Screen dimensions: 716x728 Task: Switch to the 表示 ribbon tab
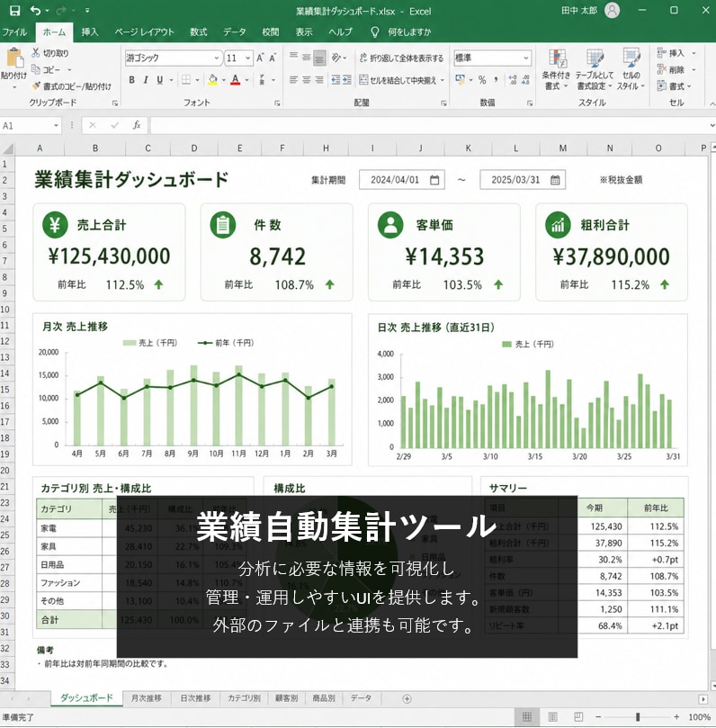coord(304,32)
